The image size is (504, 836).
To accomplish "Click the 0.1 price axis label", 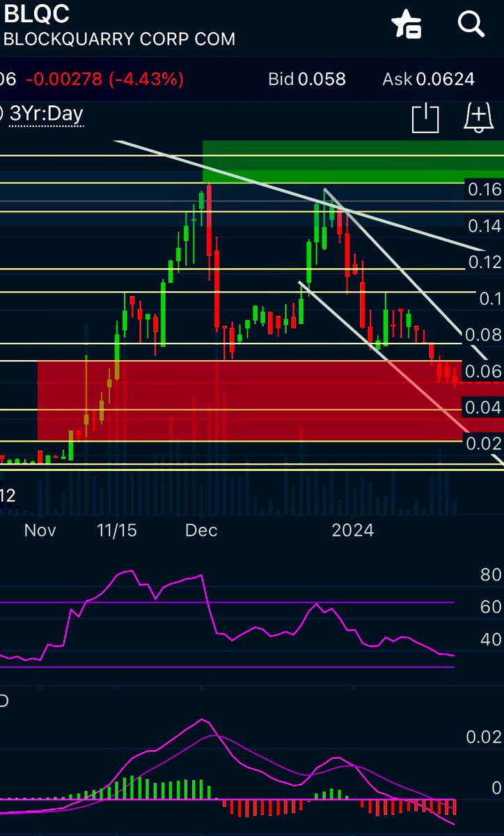I will pyautogui.click(x=489, y=298).
